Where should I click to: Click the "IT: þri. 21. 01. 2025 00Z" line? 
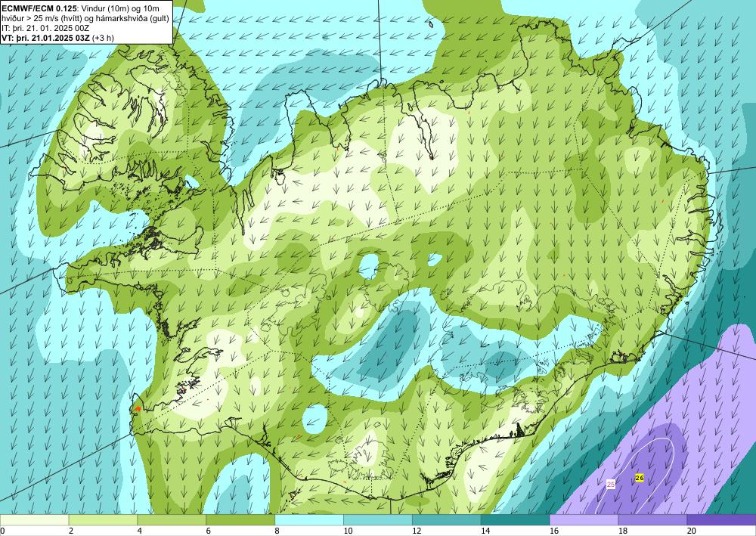[45, 28]
